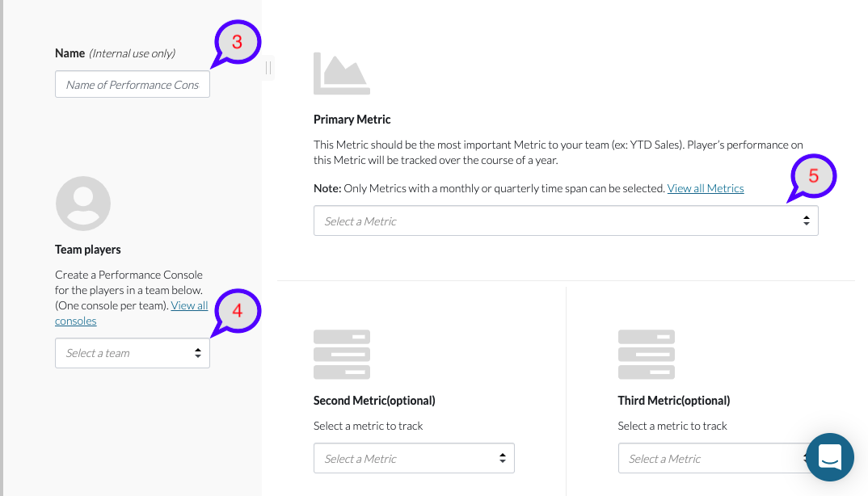Click annotation bubble number 4
Viewport: 868px width, 496px height.
tap(237, 311)
